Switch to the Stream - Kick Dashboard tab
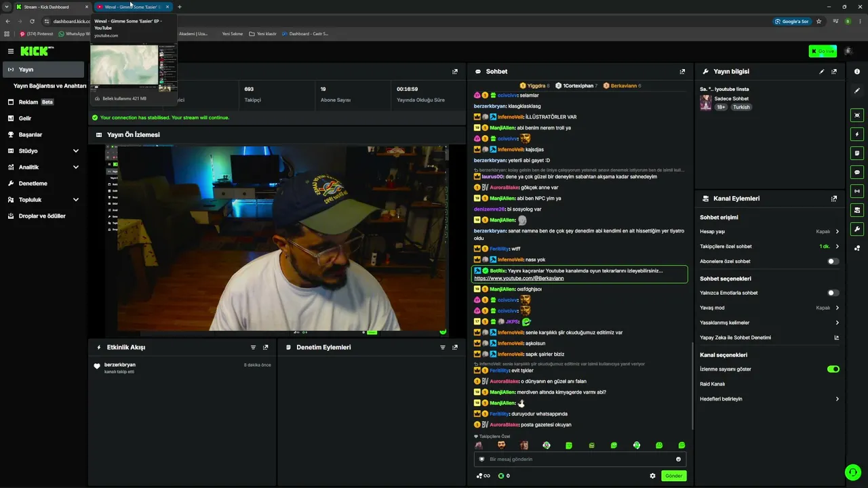 53,7
